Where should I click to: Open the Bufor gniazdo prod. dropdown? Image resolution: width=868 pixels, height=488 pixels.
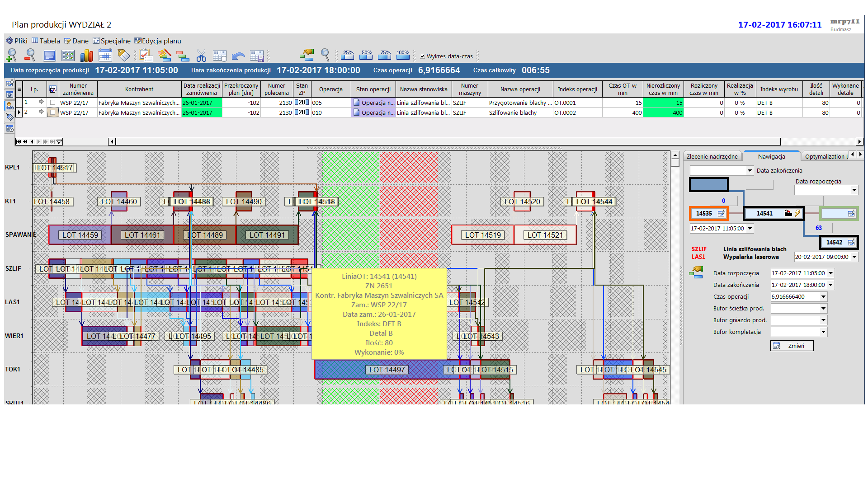823,320
